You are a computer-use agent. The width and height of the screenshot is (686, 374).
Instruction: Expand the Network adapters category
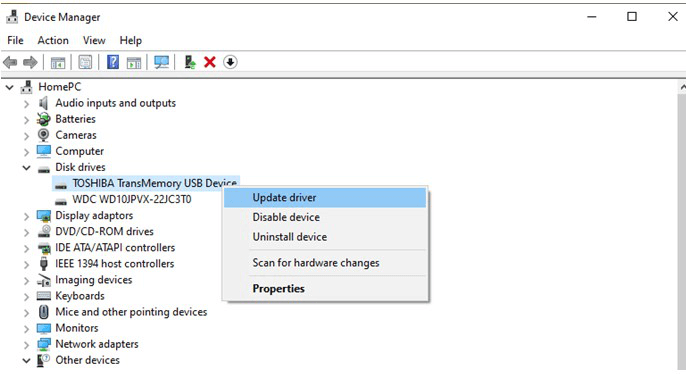[26, 345]
